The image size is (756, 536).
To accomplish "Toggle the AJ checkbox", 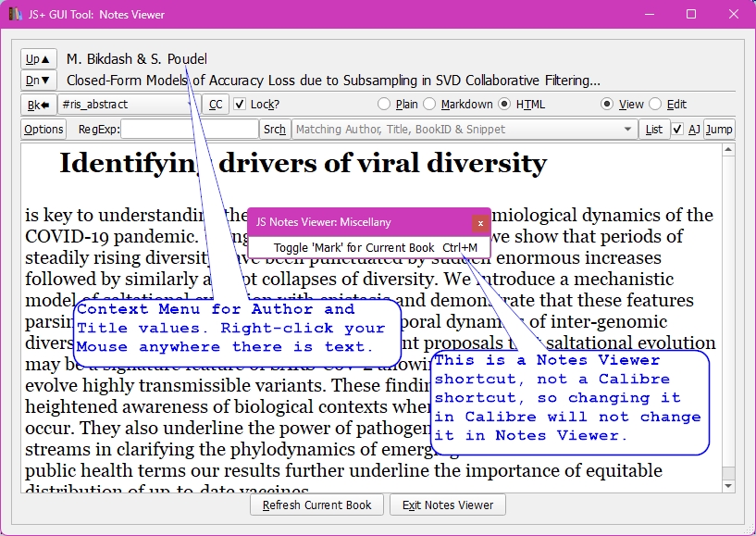I will (x=677, y=130).
